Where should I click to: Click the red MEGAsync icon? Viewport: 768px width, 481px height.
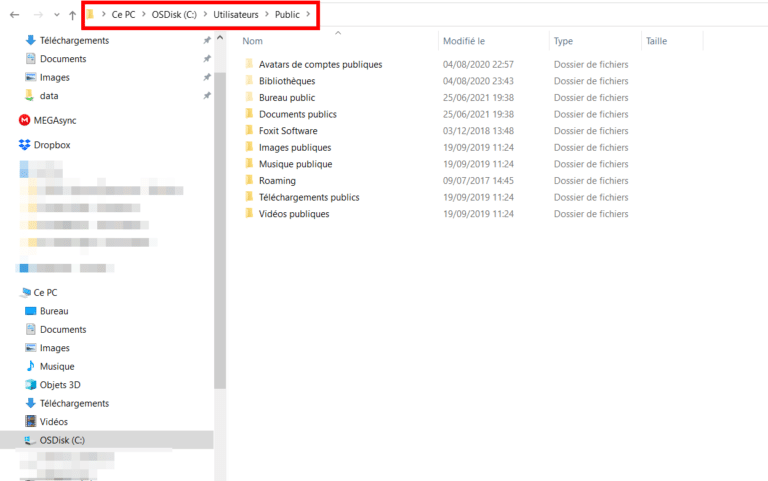pyautogui.click(x=24, y=120)
